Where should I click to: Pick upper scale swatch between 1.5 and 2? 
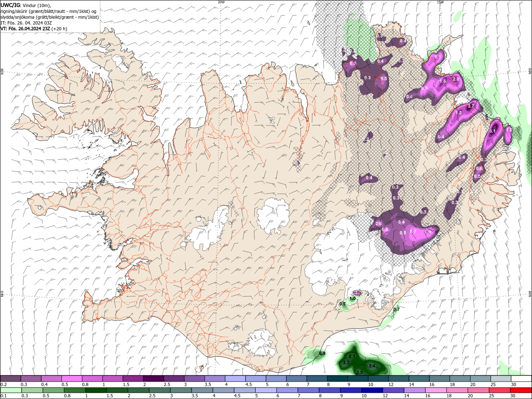133,379
